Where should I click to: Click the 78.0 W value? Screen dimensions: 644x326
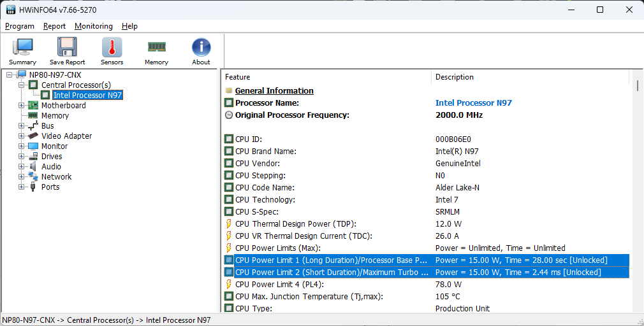448,284
